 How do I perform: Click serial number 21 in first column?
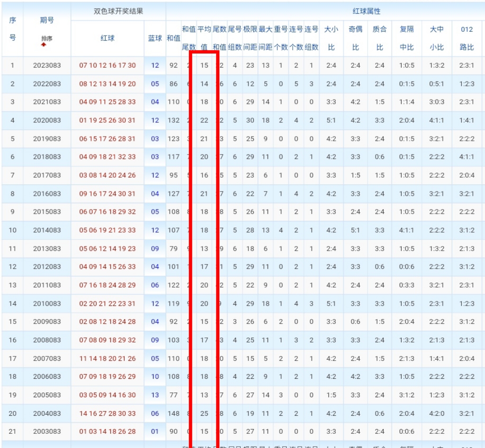tap(12, 431)
